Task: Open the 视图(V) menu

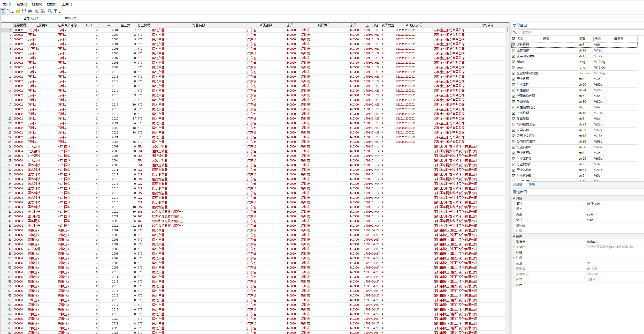Action: pyautogui.click(x=37, y=4)
